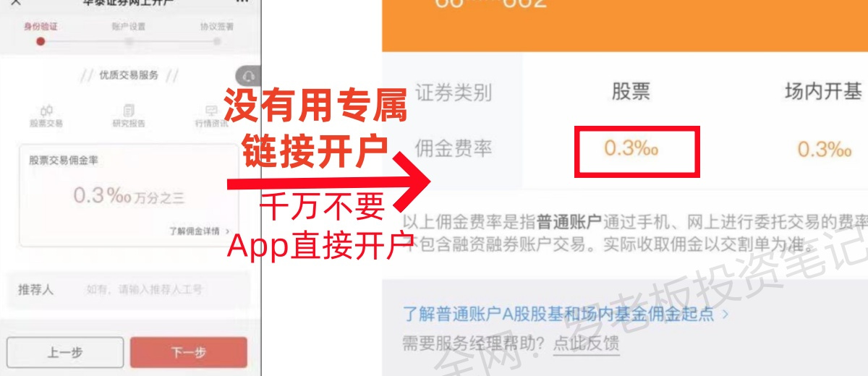Tap the headset customer service icon

pyautogui.click(x=248, y=75)
